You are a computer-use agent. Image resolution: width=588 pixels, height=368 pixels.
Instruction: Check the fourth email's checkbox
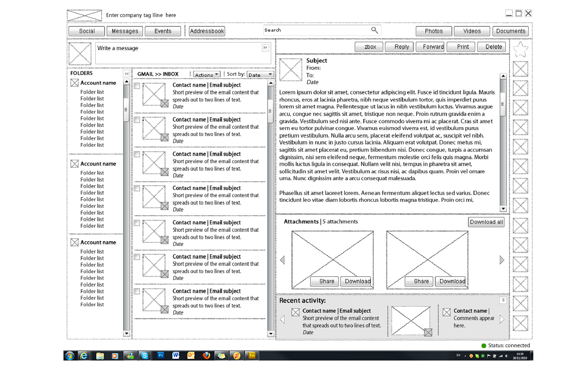pos(137,188)
